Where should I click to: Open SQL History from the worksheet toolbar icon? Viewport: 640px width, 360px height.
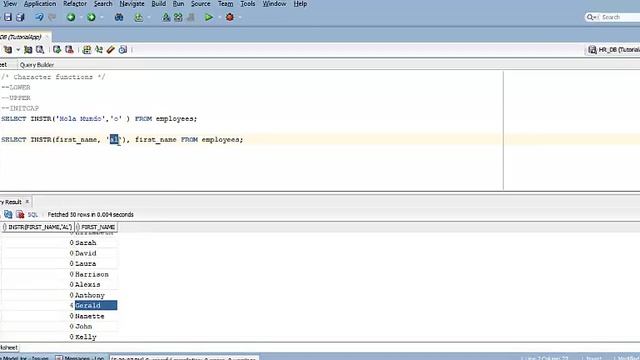[x=123, y=50]
